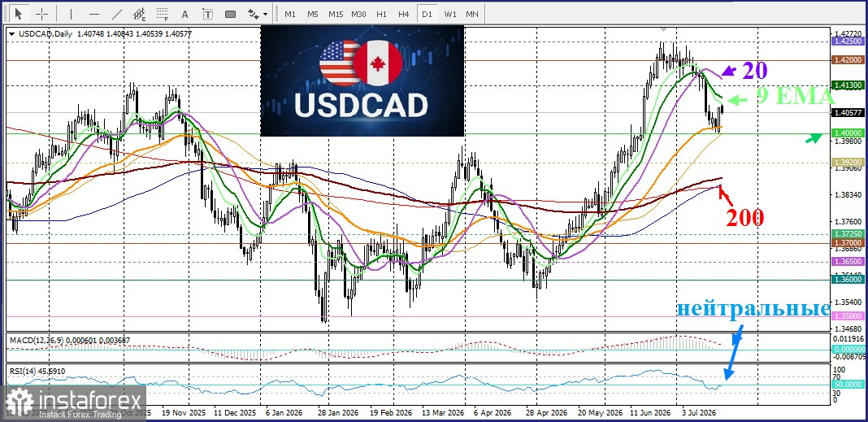
Task: Click the 1.35000 price level label
Action: (x=848, y=315)
